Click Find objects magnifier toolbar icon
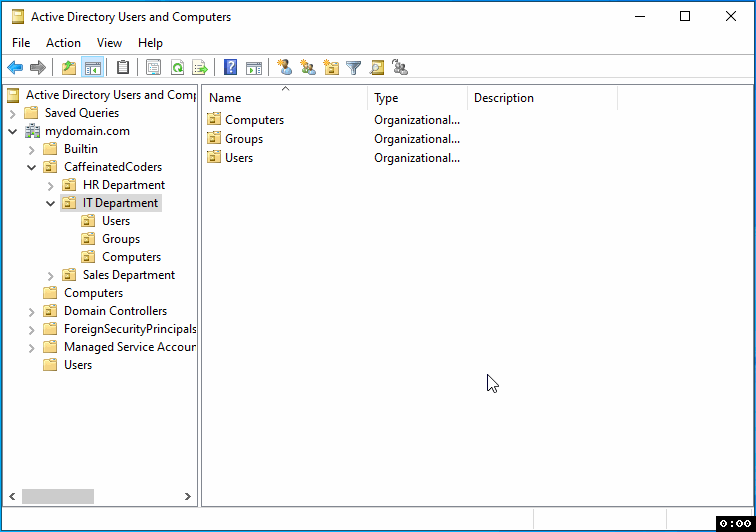The width and height of the screenshot is (756, 532). [x=377, y=68]
